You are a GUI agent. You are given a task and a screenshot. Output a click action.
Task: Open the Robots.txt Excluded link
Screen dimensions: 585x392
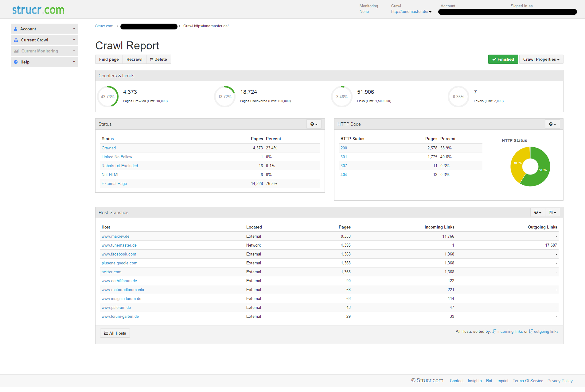point(120,166)
